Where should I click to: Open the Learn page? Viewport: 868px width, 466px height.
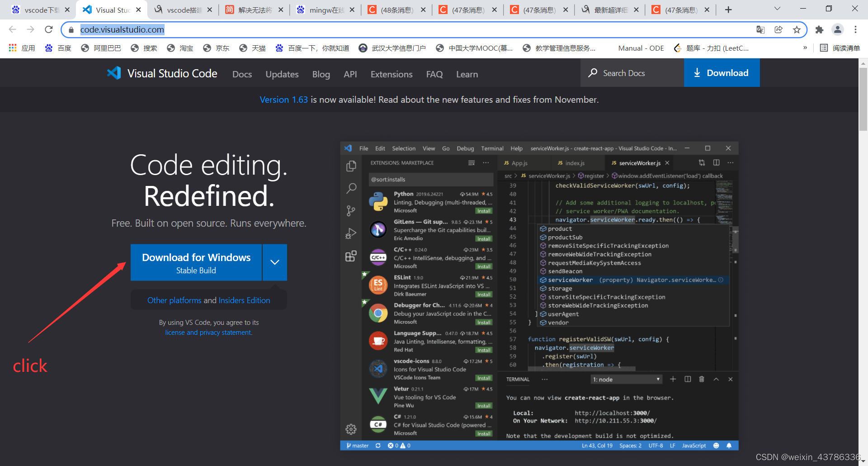tap(467, 74)
